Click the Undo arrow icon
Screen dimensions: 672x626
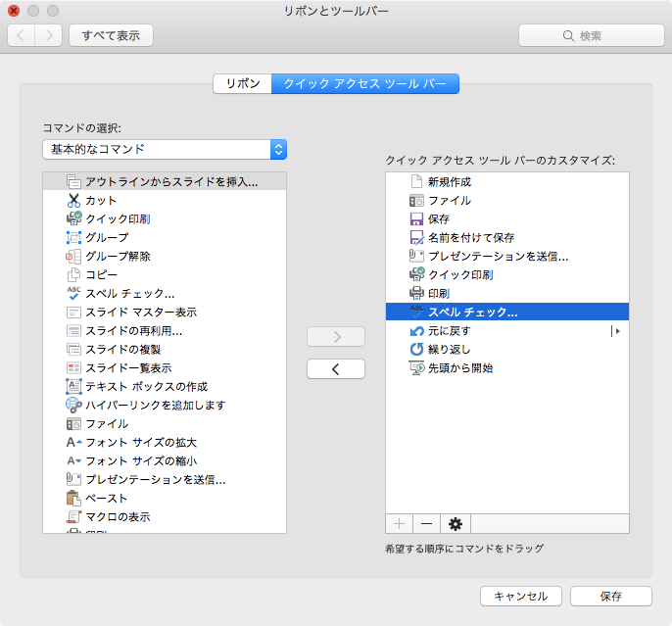[x=416, y=330]
